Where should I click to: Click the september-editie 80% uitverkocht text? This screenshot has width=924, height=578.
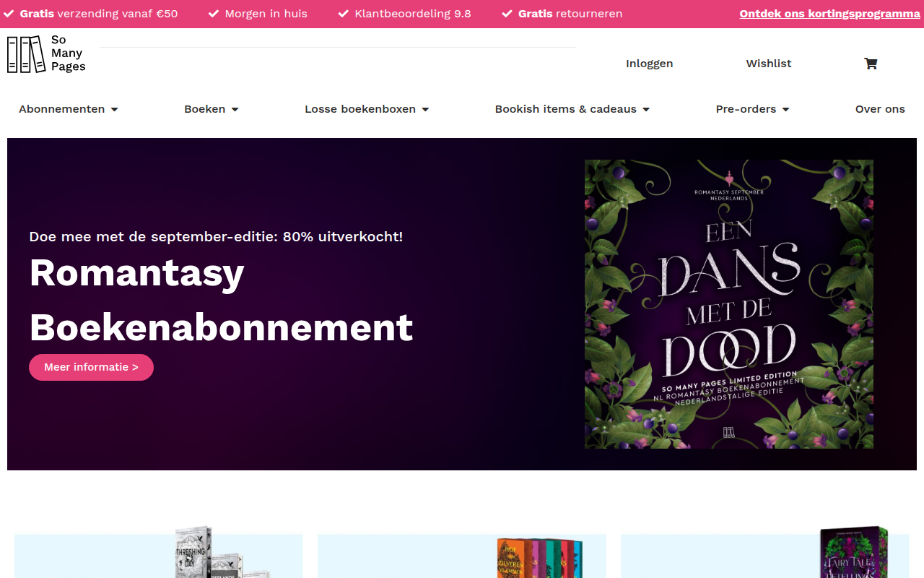(x=216, y=236)
